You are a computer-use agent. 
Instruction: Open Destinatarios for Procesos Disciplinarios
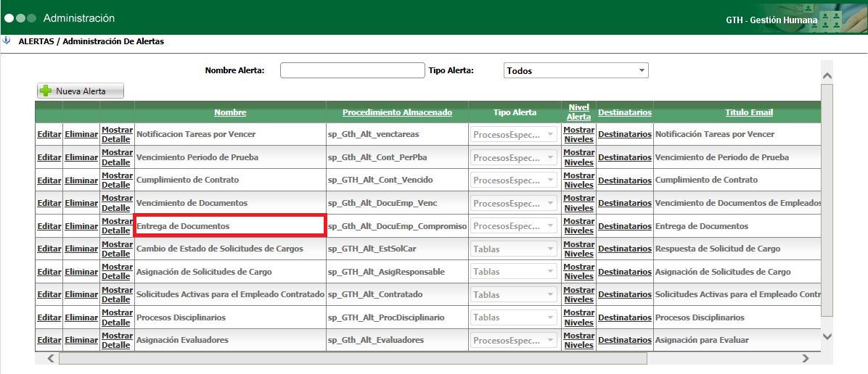click(624, 317)
